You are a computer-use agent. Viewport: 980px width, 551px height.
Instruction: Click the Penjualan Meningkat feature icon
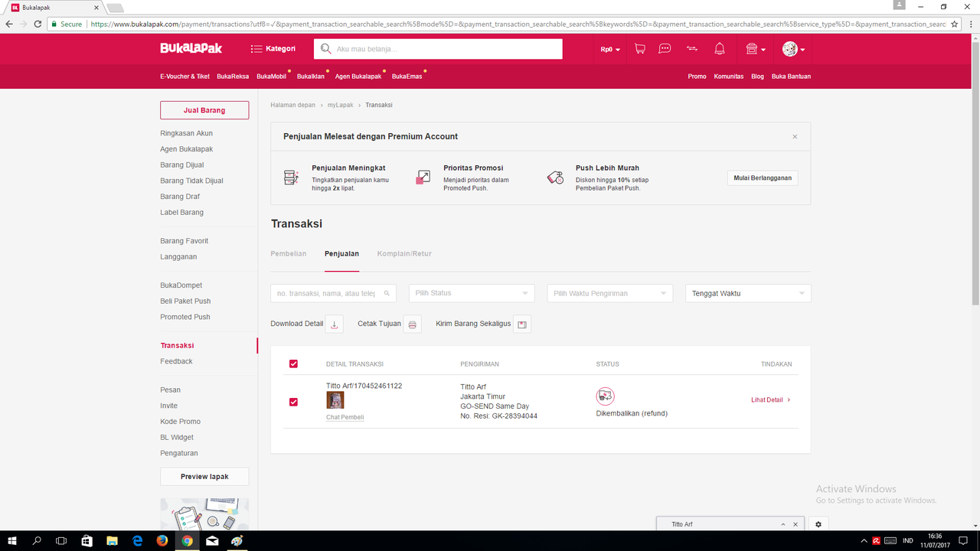[291, 178]
